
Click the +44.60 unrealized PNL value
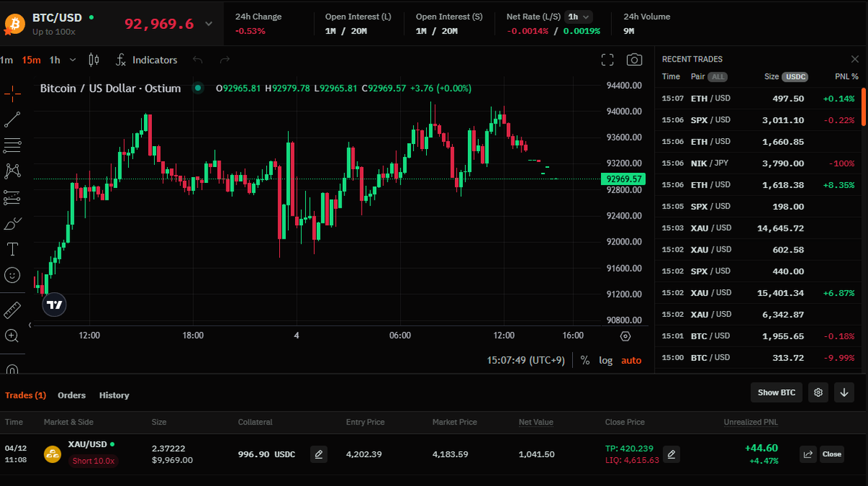click(x=762, y=448)
